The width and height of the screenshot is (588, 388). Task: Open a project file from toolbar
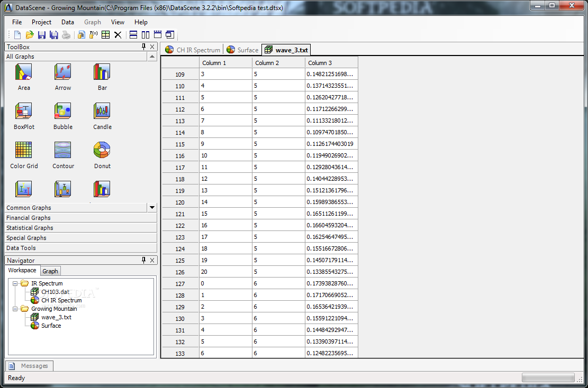click(30, 35)
